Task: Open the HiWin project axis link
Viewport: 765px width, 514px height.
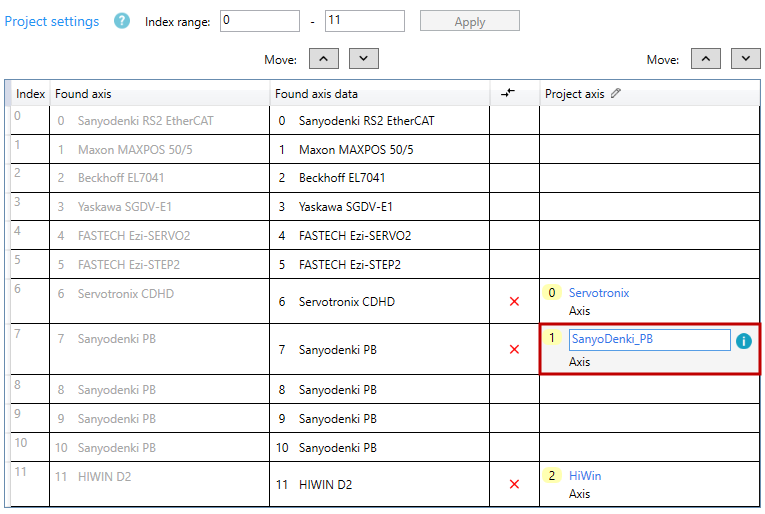Action: tap(585, 476)
